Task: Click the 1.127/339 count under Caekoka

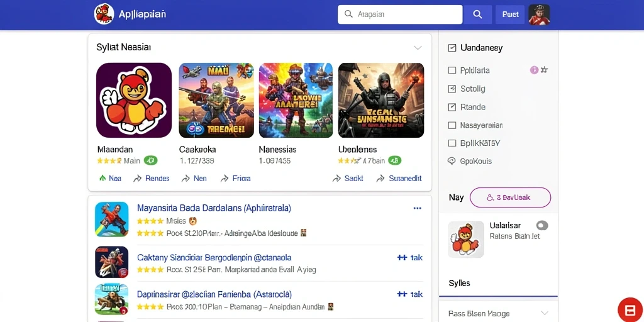Action: click(197, 161)
